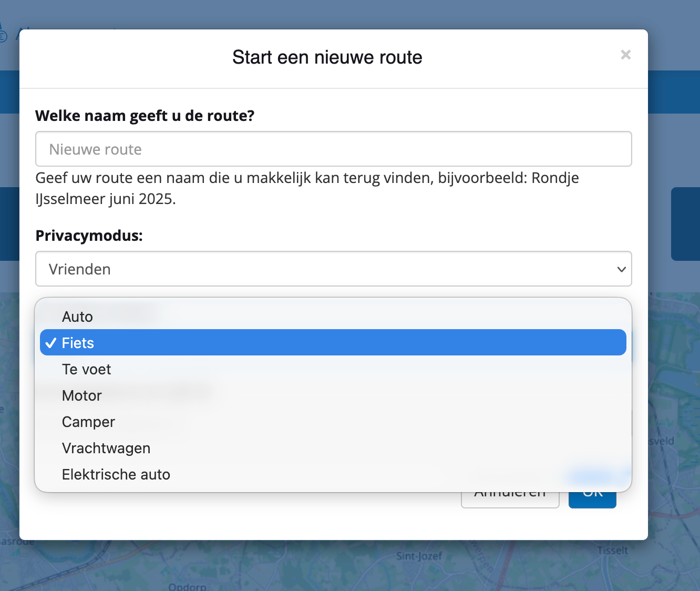
Task: Click the 'Privacymodus:' label
Action: click(89, 236)
